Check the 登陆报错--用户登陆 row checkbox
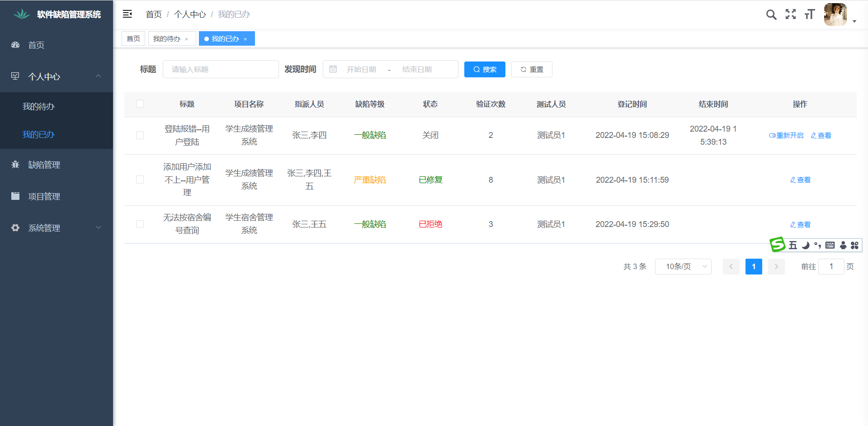868x426 pixels. point(140,135)
